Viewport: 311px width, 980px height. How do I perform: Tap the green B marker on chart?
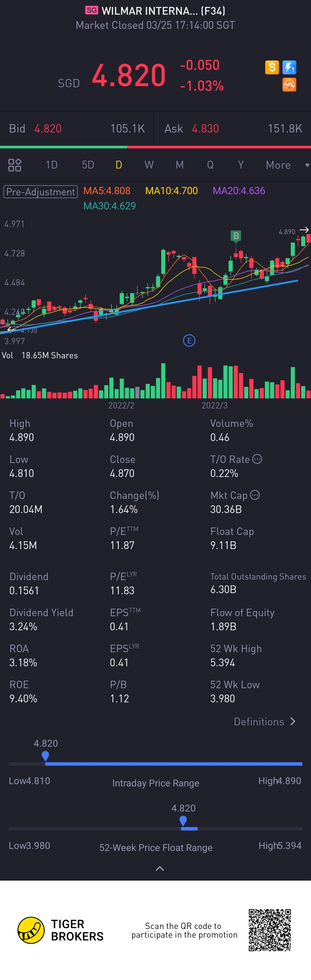[236, 236]
